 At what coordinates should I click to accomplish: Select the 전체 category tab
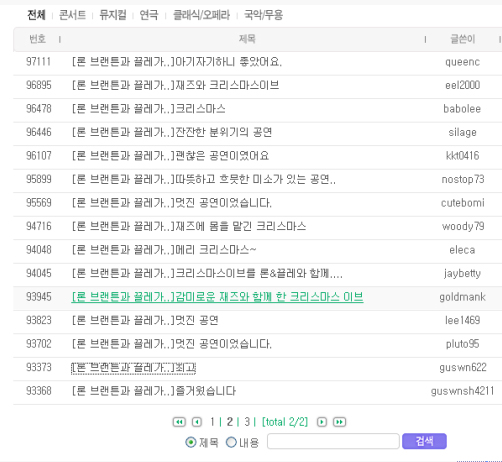click(x=36, y=15)
